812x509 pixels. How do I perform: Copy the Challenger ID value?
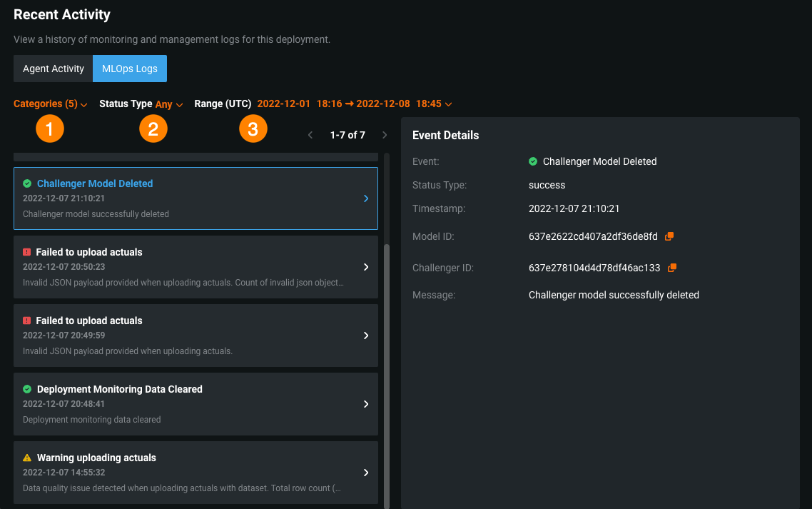point(671,268)
